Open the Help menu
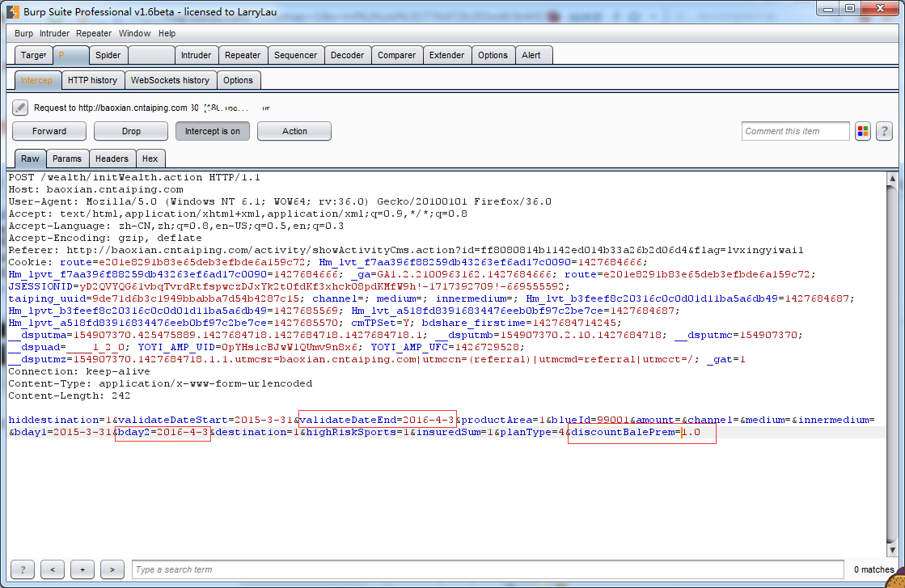The image size is (905, 588). [x=167, y=33]
